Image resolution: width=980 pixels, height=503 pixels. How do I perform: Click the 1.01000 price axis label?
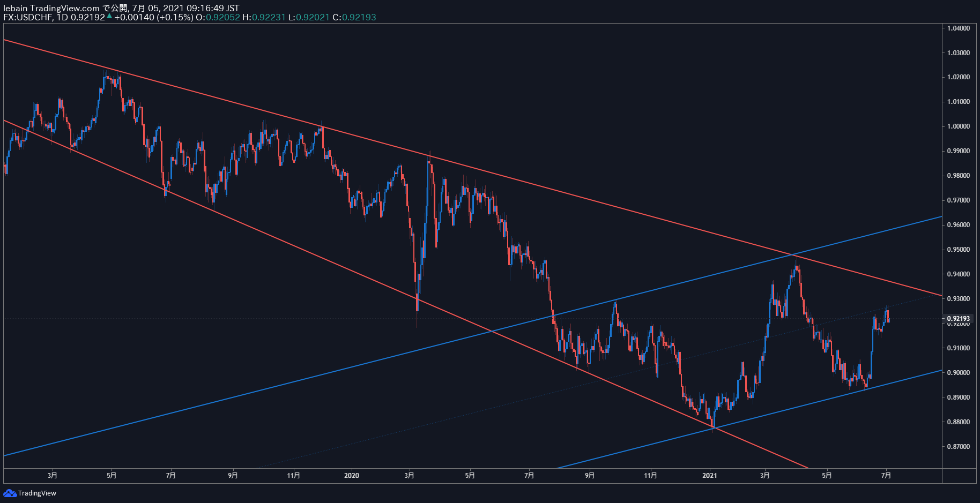[959, 102]
